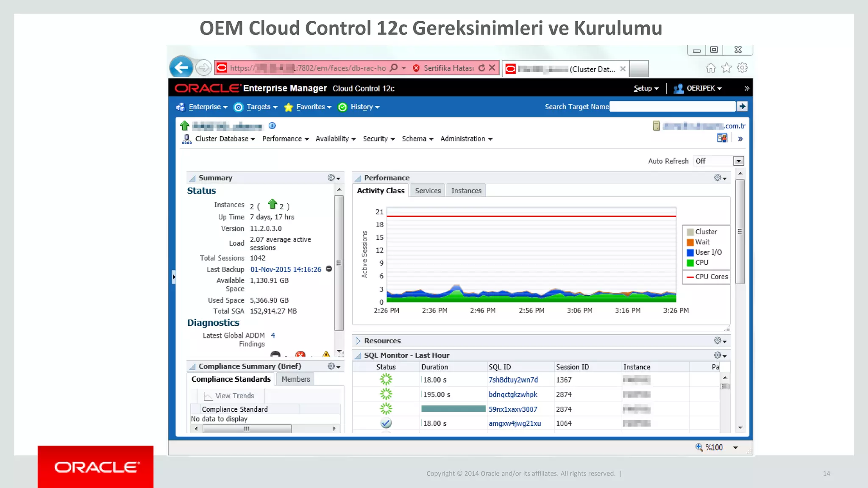The width and height of the screenshot is (868, 488).
Task: Click the target information icon
Action: tap(272, 125)
